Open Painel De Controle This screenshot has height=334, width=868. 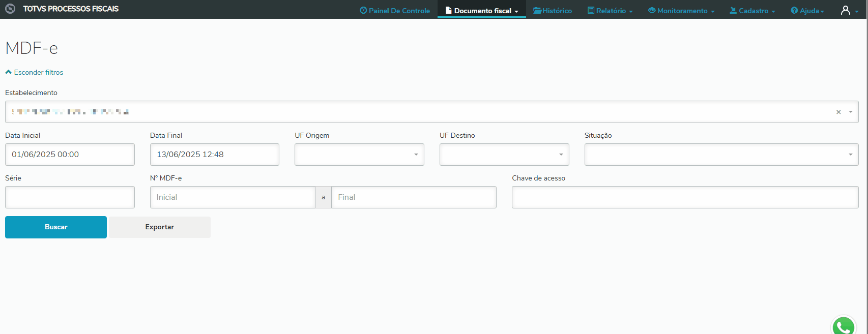point(395,11)
